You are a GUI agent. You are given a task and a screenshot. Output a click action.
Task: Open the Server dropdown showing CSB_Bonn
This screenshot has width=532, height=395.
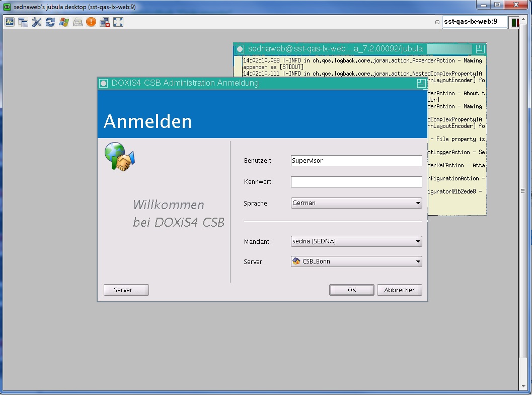pos(356,261)
